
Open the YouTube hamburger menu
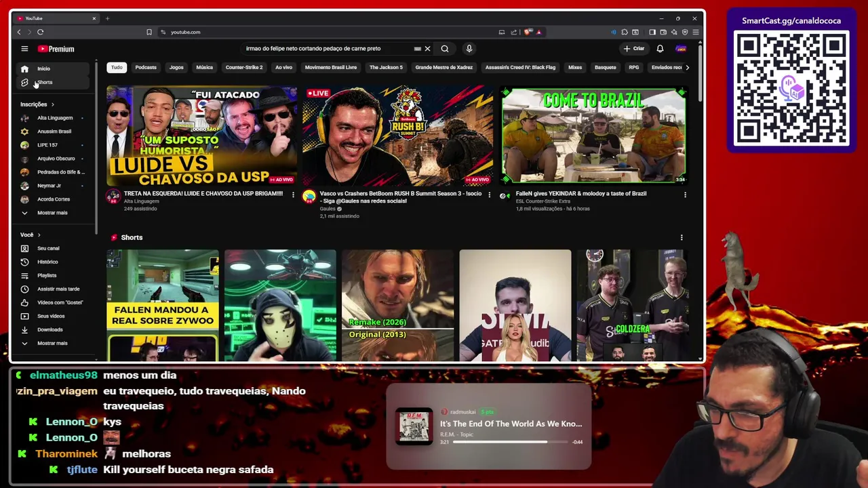coord(24,49)
